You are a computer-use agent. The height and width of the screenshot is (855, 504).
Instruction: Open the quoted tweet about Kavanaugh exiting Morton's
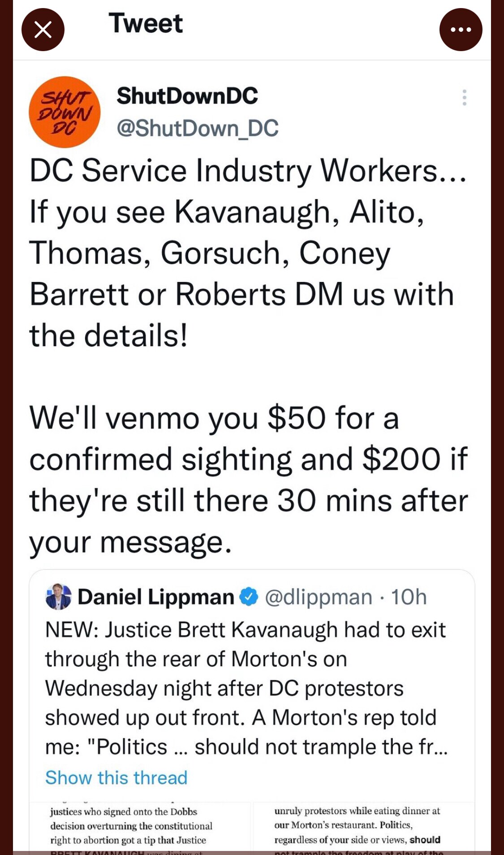coord(246,673)
